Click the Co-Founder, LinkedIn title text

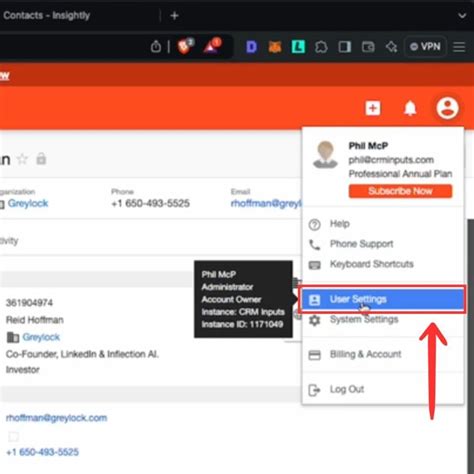(x=82, y=354)
